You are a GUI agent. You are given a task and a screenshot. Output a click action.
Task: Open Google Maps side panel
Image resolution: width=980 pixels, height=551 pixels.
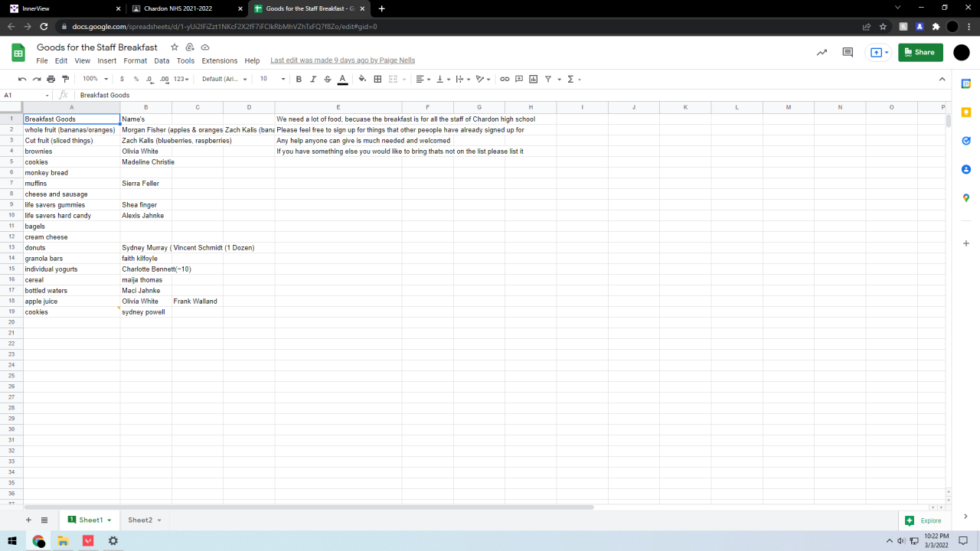(x=966, y=198)
